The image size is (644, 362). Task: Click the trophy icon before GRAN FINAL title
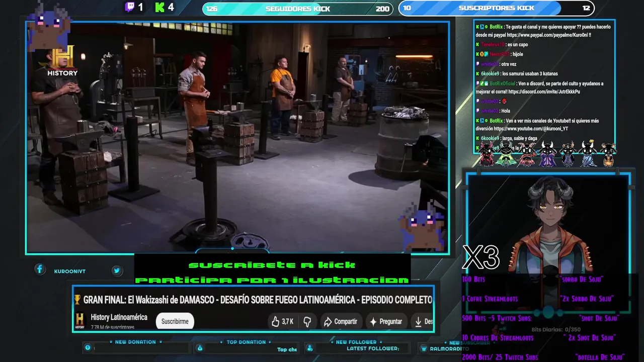pos(77,300)
